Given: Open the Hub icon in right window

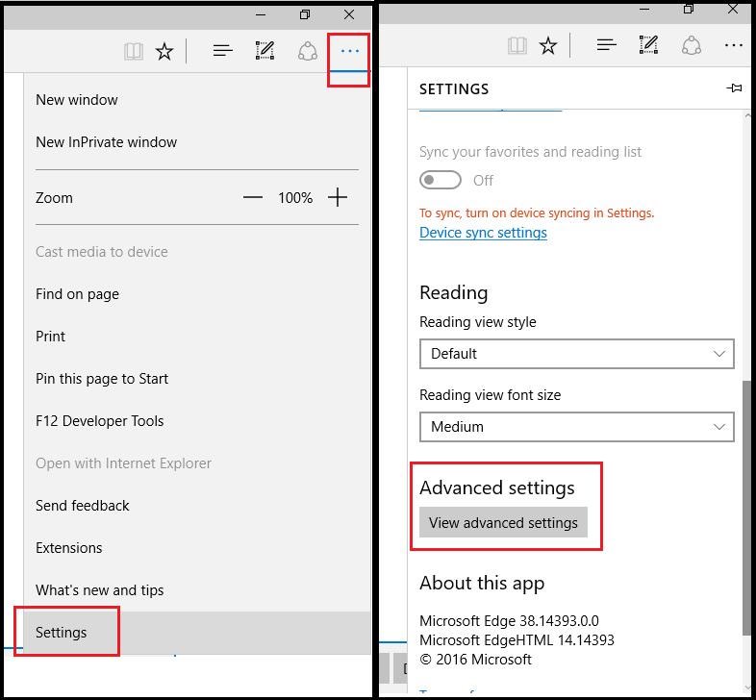Looking at the screenshot, I should click(607, 45).
